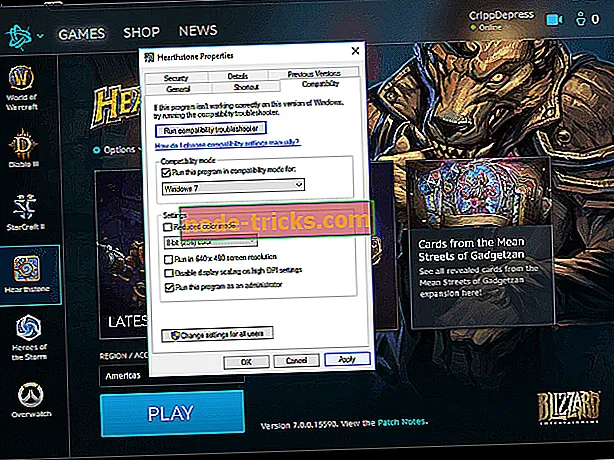Select the Heroes of the Storm icon

point(29,328)
